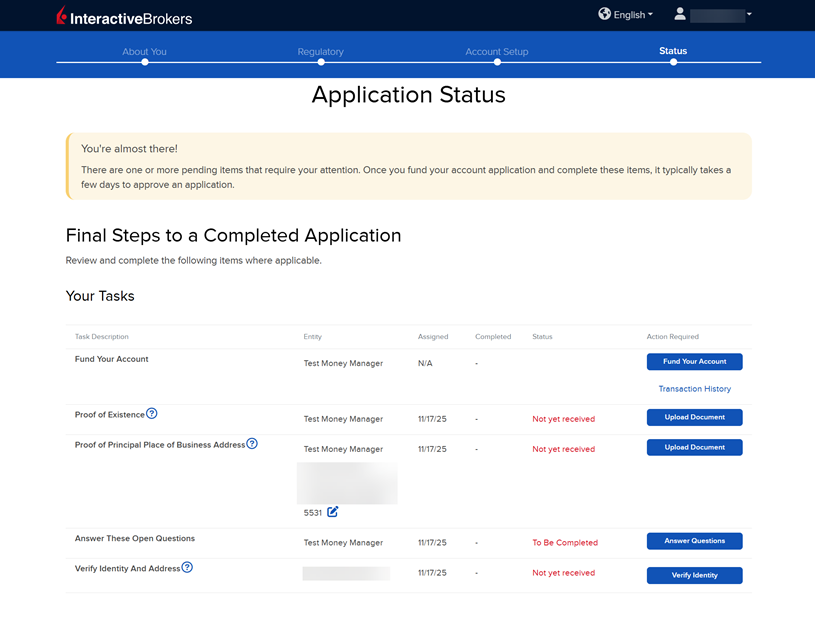Click the Interactive Brokers logo
Viewport: 815px width, 620px height.
124,16
